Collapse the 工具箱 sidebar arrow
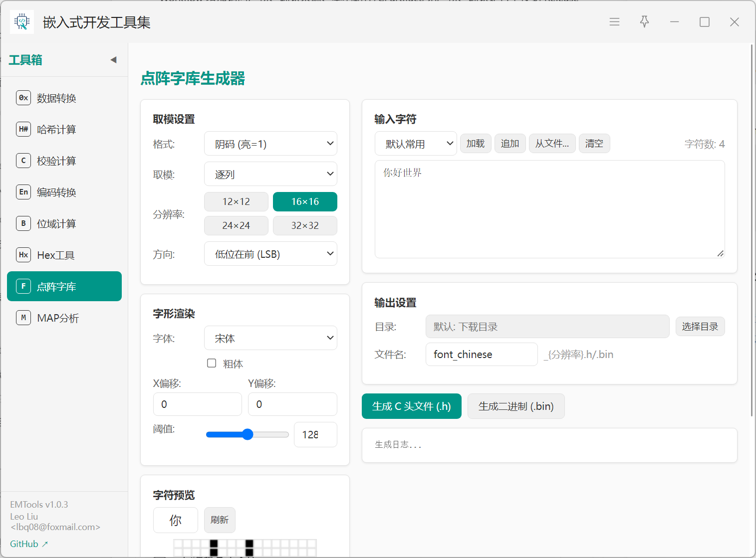Screen dimensions: 756x558 pos(113,60)
